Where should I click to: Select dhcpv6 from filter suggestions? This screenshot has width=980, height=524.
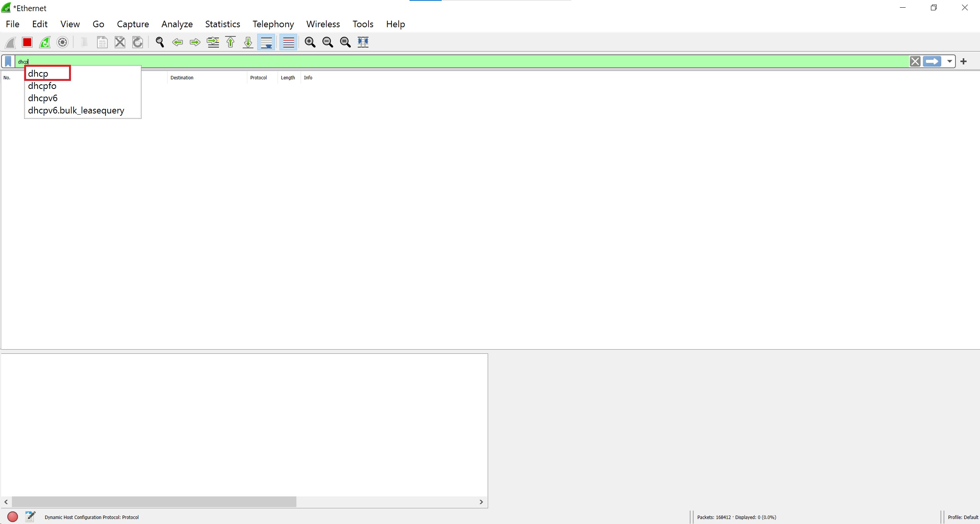coord(42,98)
